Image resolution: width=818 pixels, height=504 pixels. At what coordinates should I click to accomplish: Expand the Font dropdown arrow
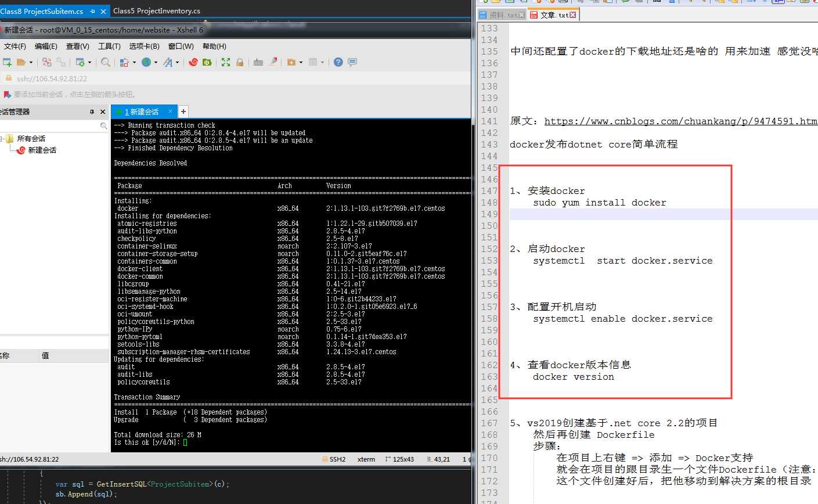point(177,62)
